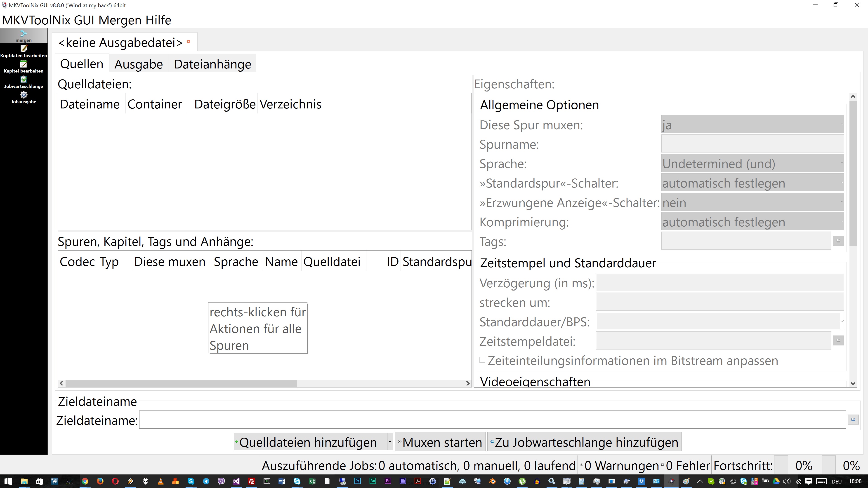
Task: Click the strecken um input field
Action: pyautogui.click(x=720, y=302)
